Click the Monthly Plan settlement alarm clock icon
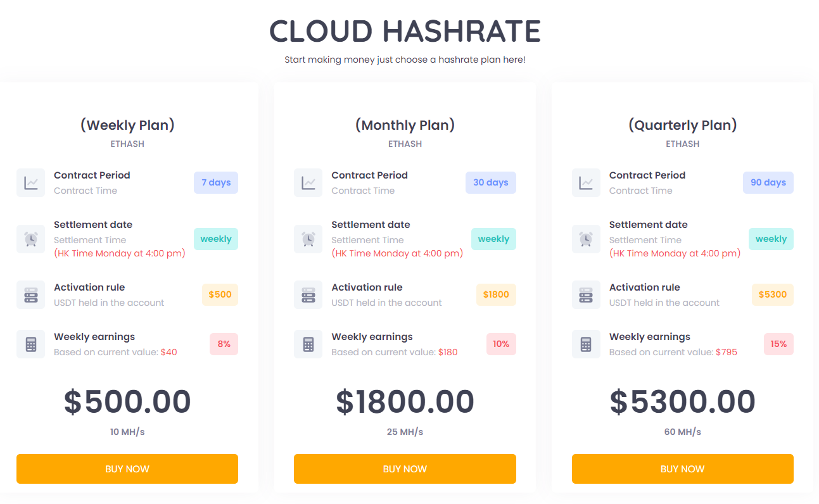Image resolution: width=819 pixels, height=504 pixels. [308, 239]
